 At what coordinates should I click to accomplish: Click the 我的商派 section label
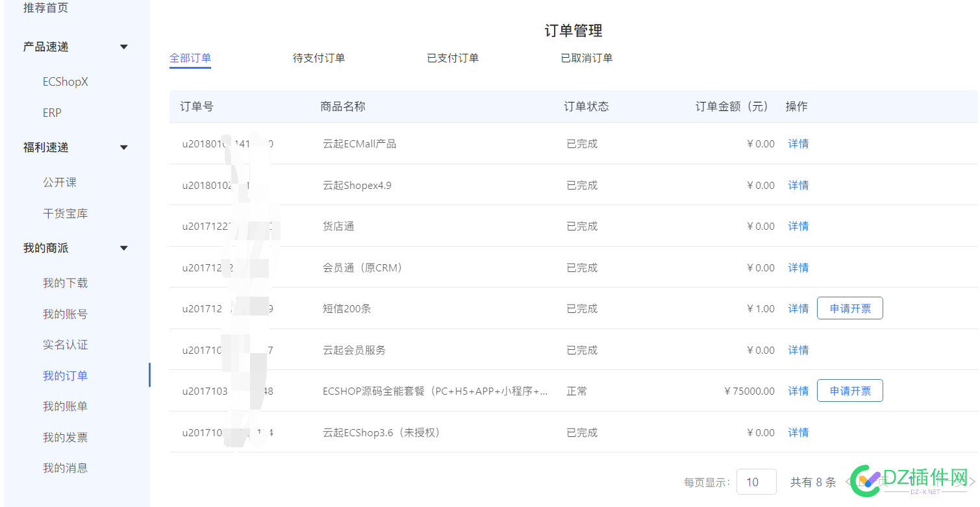coord(45,248)
